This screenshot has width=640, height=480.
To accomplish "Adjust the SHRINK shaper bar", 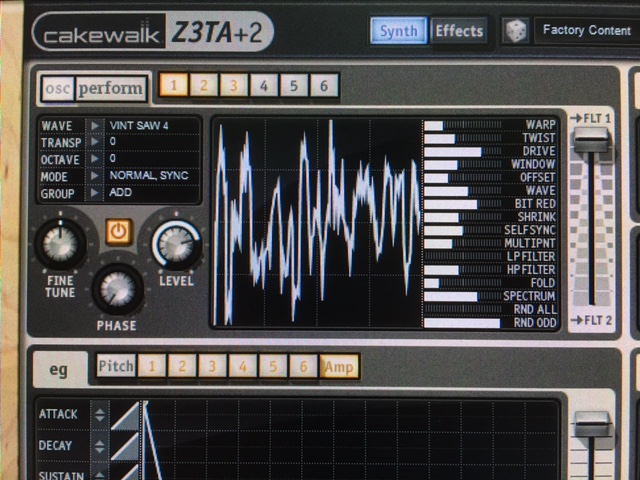I will 462,217.
